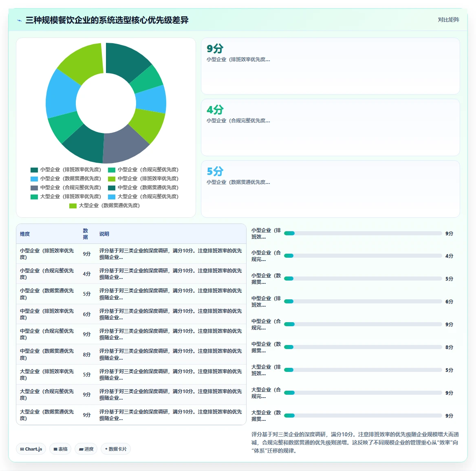The height and width of the screenshot is (471, 476).
Task: Click progress bar for 中型企业（数据贯… row
Action: coord(363,347)
